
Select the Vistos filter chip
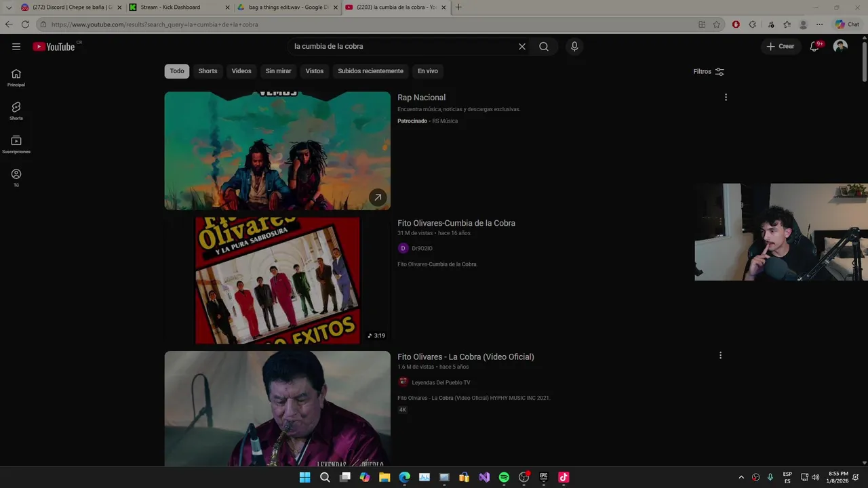click(x=315, y=71)
